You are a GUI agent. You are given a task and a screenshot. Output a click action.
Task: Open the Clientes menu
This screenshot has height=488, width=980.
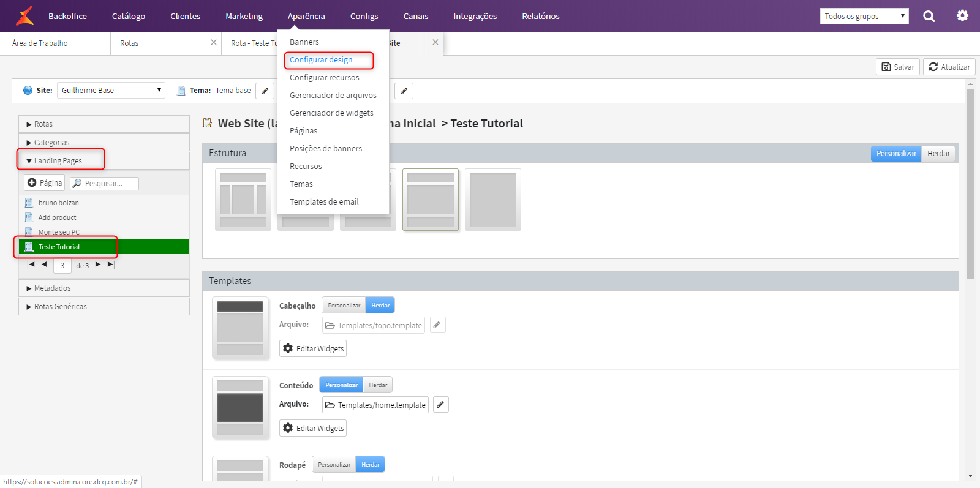click(186, 16)
